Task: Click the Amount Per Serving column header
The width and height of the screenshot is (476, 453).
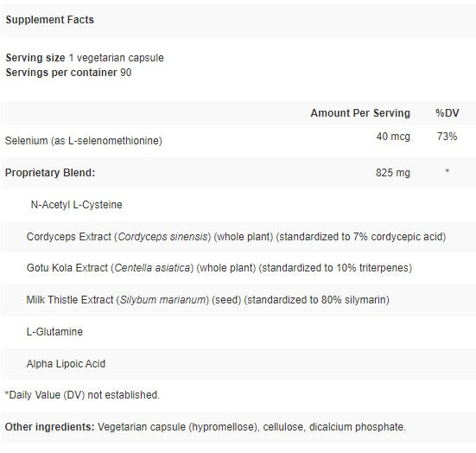Action: (x=360, y=113)
